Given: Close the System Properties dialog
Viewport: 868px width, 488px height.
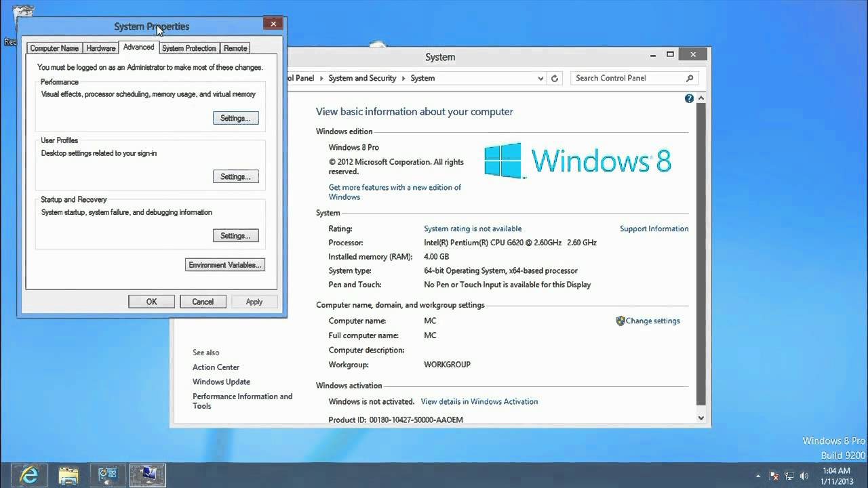Looking at the screenshot, I should (x=273, y=24).
